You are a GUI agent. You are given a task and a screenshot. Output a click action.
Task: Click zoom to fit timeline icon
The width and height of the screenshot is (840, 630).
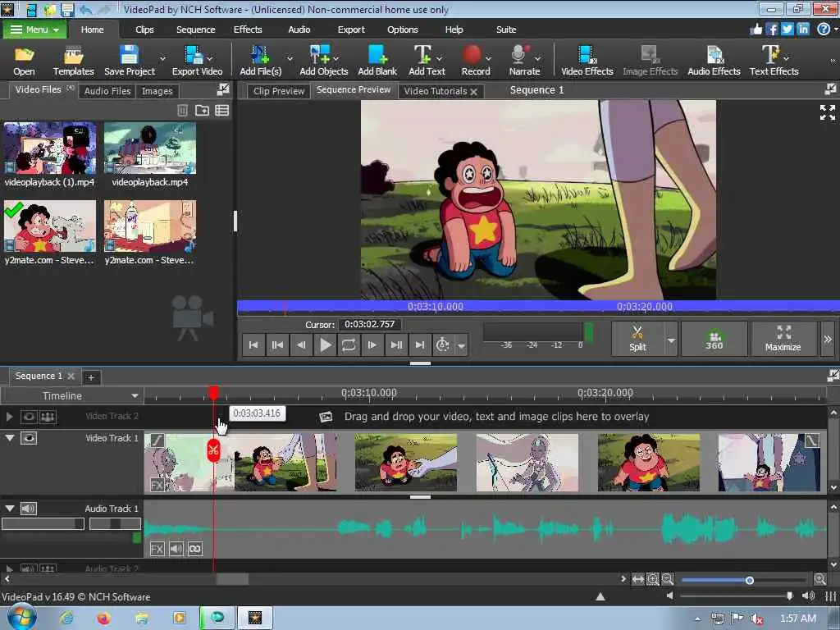637,579
